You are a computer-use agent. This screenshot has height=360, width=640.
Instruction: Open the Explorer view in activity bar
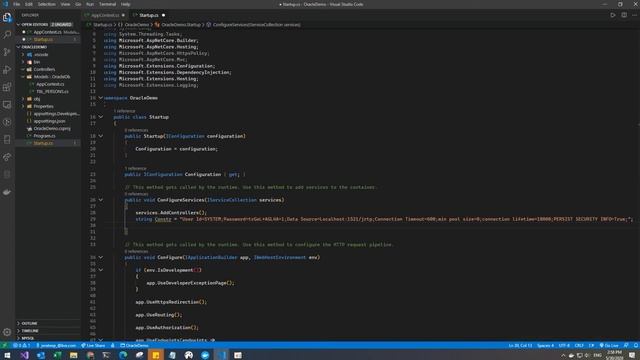pyautogui.click(x=7, y=18)
